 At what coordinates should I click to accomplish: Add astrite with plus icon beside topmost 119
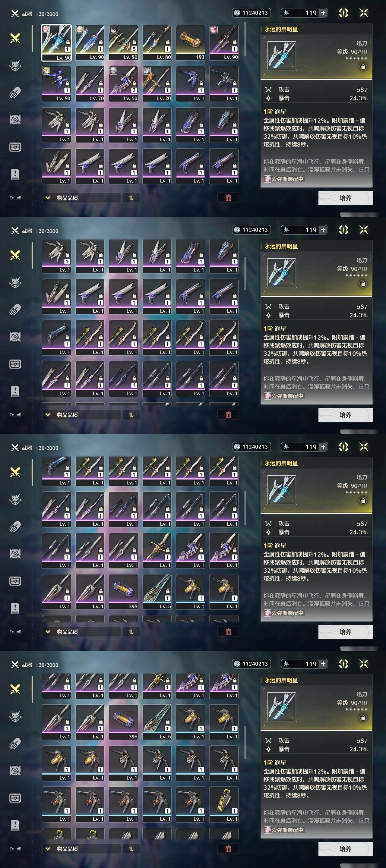point(323,13)
